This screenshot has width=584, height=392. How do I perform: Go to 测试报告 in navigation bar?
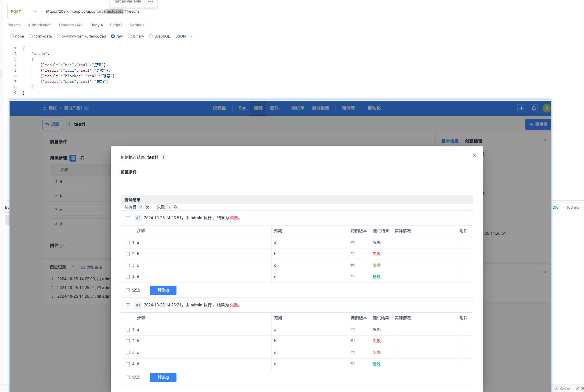(320, 108)
